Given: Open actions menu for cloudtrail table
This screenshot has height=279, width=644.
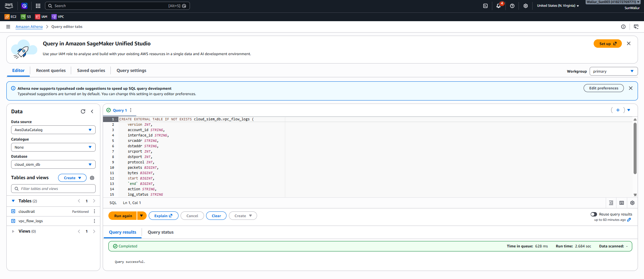Looking at the screenshot, I should (94, 211).
